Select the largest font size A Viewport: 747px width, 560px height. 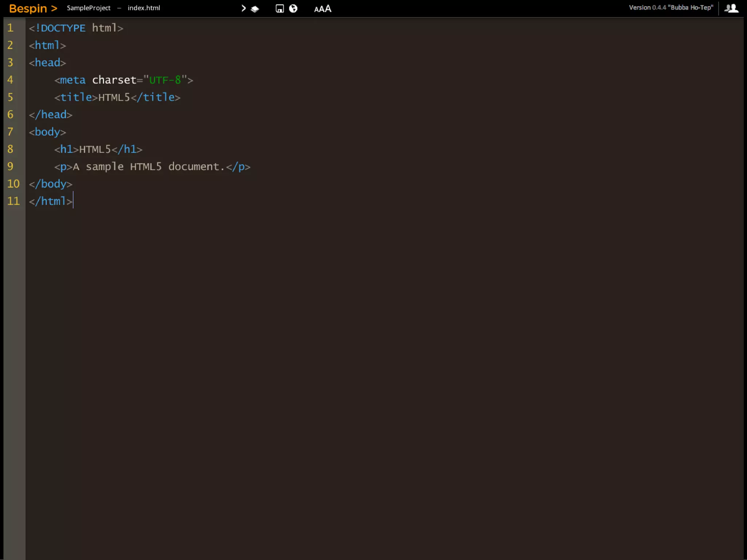pyautogui.click(x=328, y=8)
